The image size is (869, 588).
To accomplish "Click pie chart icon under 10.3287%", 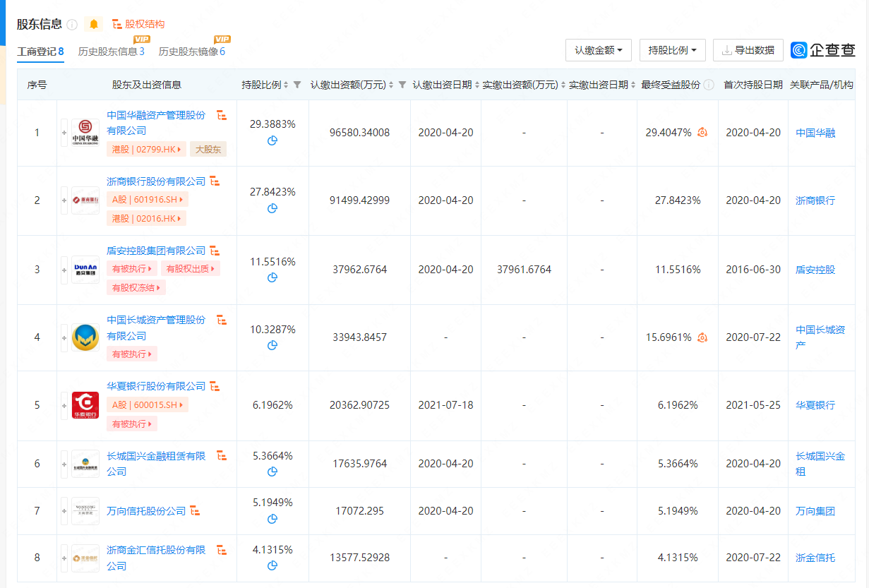I will 272,345.
